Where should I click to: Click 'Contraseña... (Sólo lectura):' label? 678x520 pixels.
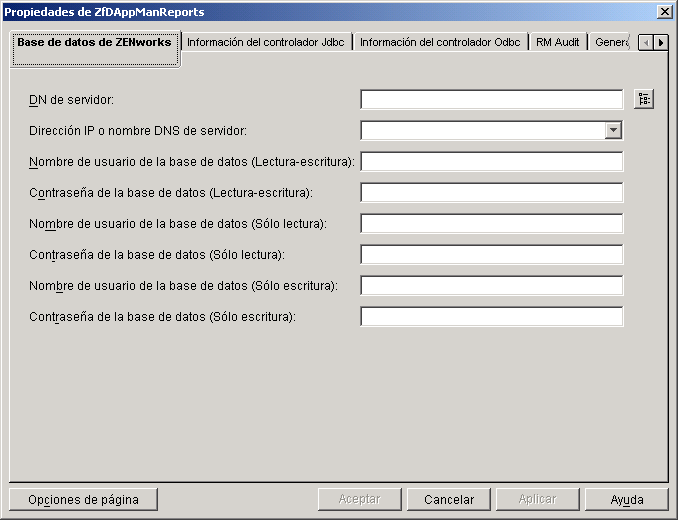point(157,255)
